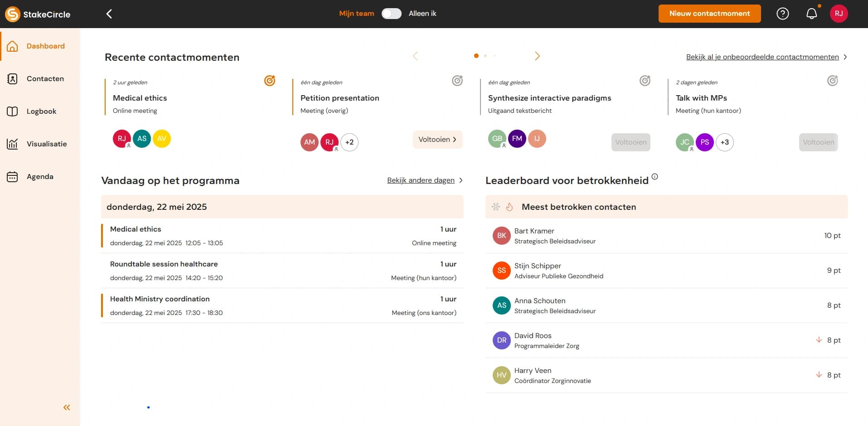
Task: Click the StakeCircle logo icon
Action: point(13,14)
